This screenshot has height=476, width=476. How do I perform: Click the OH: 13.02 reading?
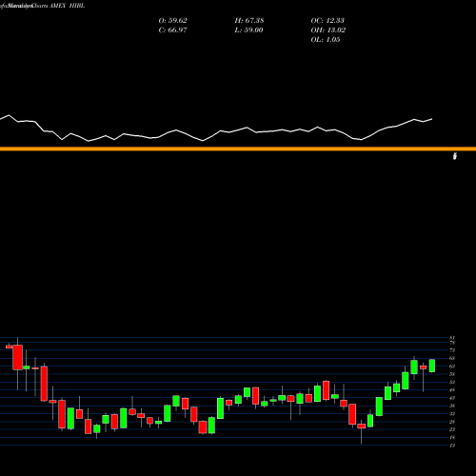click(x=328, y=30)
